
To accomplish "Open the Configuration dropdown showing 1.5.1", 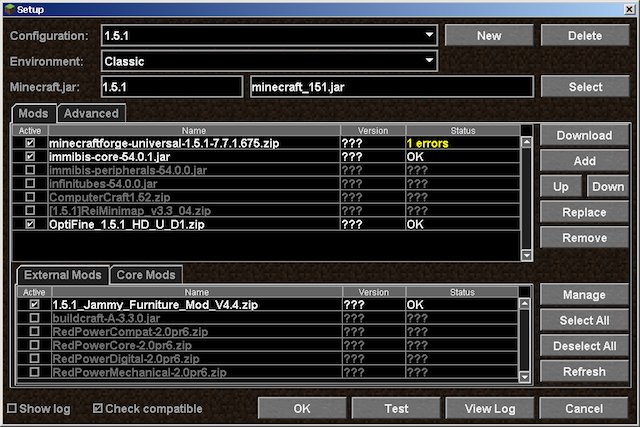I will [269, 36].
